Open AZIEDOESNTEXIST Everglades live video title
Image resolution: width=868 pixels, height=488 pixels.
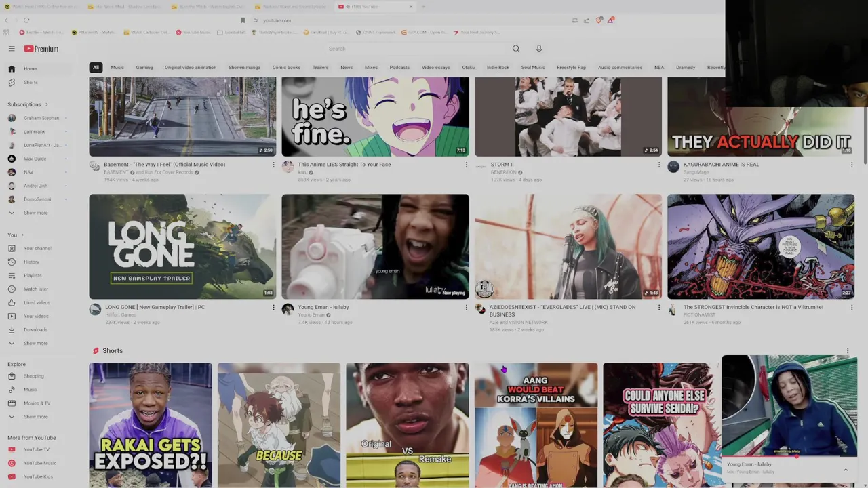point(563,310)
